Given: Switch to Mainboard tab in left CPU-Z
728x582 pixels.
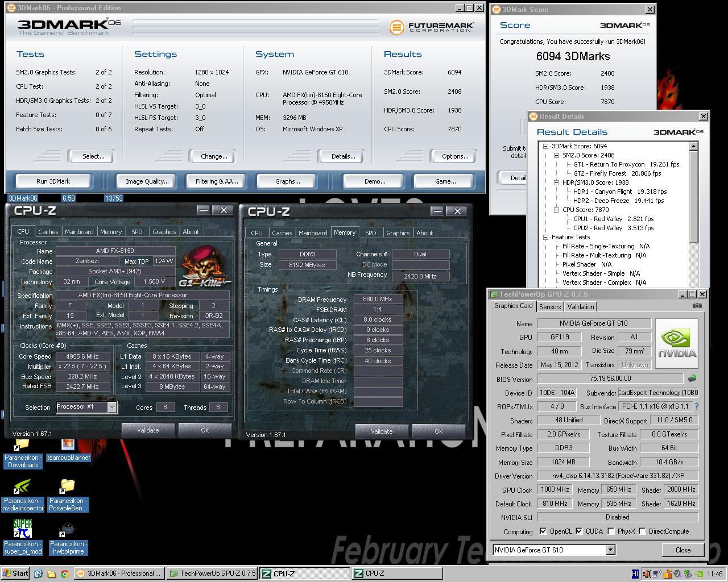Looking at the screenshot, I should [79, 232].
